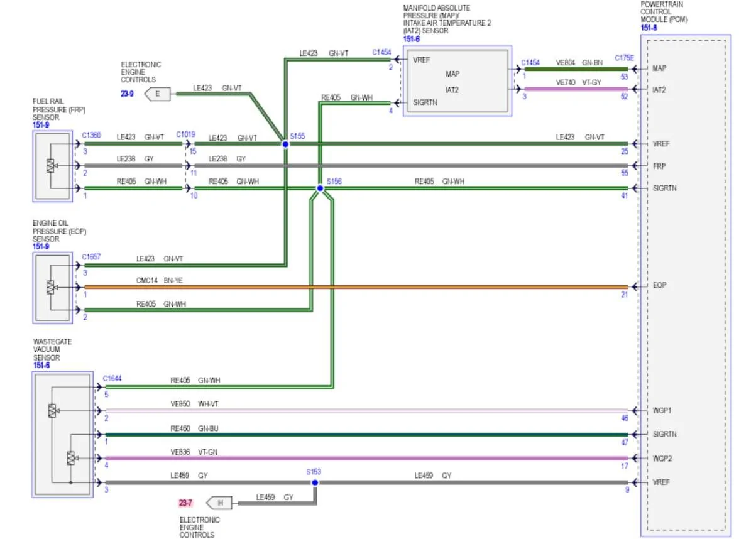The width and height of the screenshot is (756, 539).
Task: Click the blue S155 splice dot
Action: click(x=285, y=144)
